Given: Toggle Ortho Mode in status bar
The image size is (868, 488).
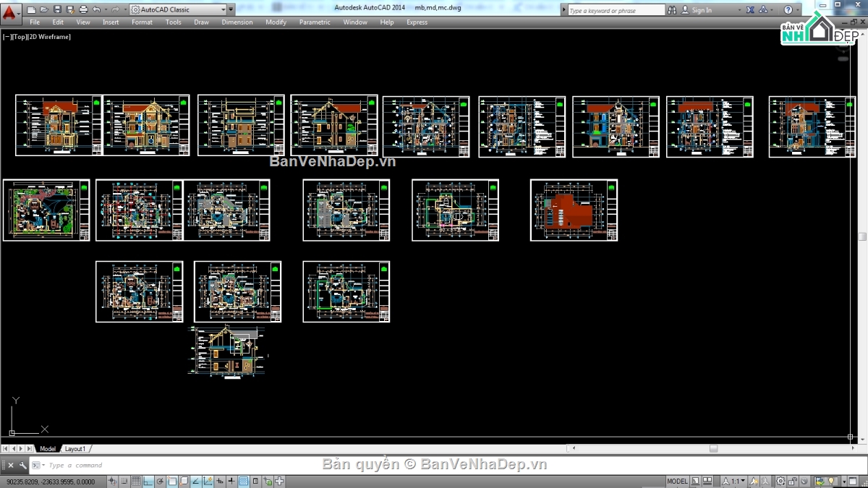Looking at the screenshot, I should tap(148, 481).
